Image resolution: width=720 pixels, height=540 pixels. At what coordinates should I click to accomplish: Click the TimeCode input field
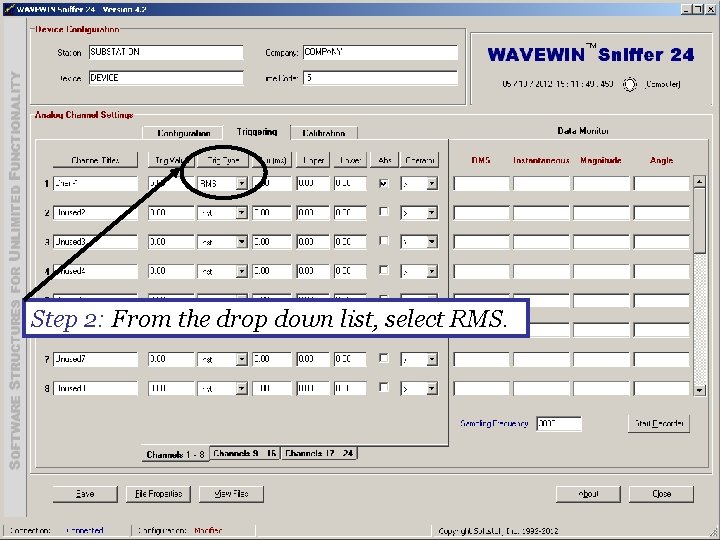pyautogui.click(x=380, y=78)
